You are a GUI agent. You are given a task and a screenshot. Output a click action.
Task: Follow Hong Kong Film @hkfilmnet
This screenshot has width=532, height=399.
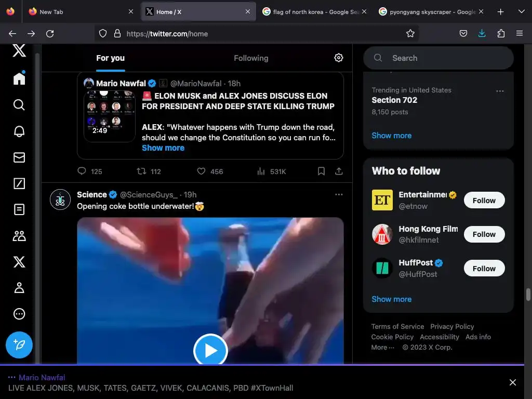pyautogui.click(x=484, y=234)
